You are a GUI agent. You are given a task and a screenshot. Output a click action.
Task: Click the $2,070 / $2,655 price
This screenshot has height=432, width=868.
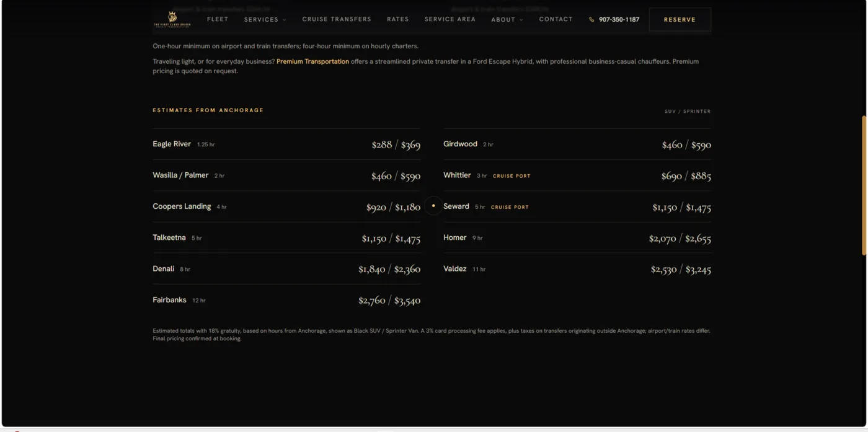pos(680,238)
